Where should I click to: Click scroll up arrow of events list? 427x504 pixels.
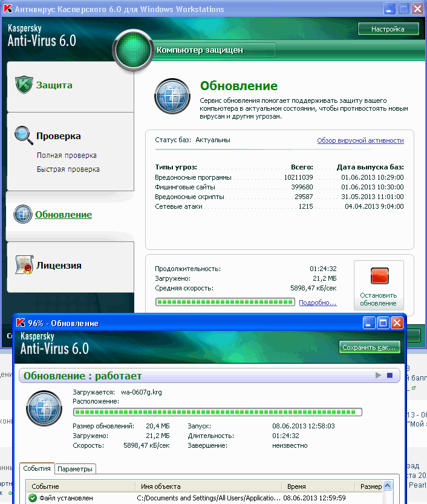pos(388,486)
